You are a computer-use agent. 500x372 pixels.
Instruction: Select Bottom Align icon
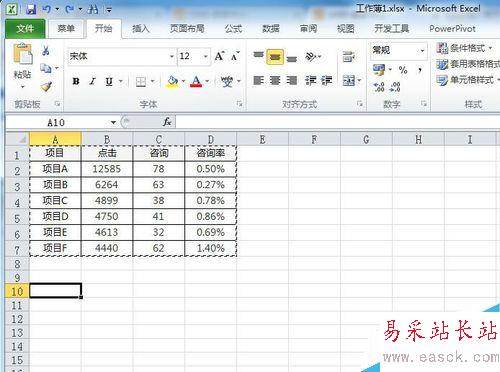[x=292, y=58]
